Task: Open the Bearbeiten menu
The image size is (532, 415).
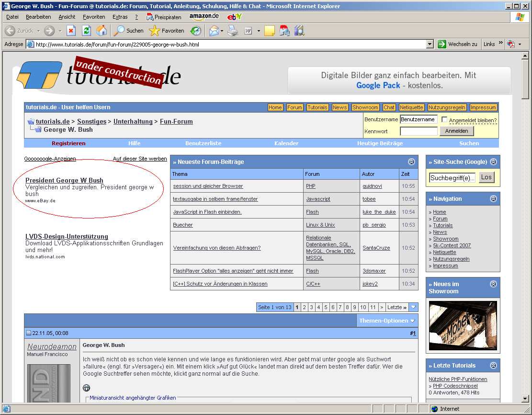Action: point(38,17)
